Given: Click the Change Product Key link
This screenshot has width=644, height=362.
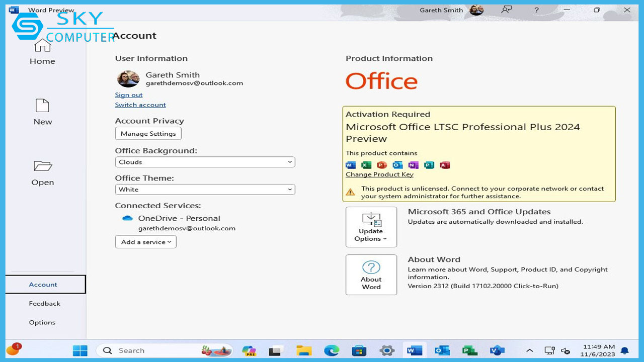Looking at the screenshot, I should (379, 174).
